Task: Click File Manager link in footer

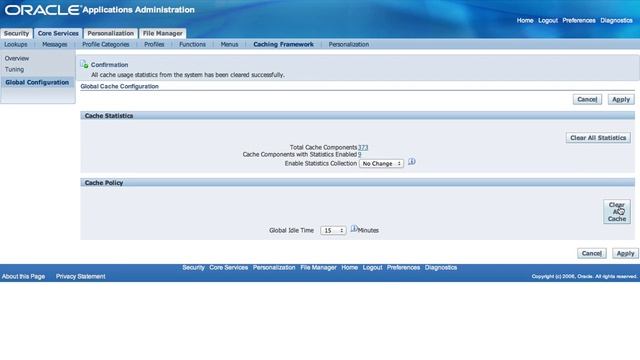Action: 318,267
